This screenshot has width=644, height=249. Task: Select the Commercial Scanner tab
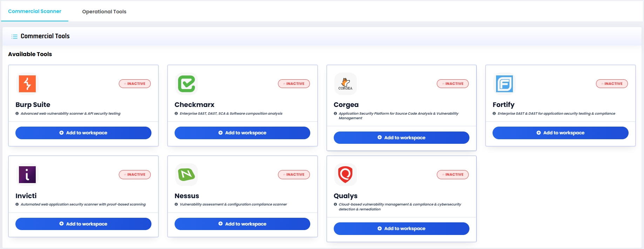(35, 11)
